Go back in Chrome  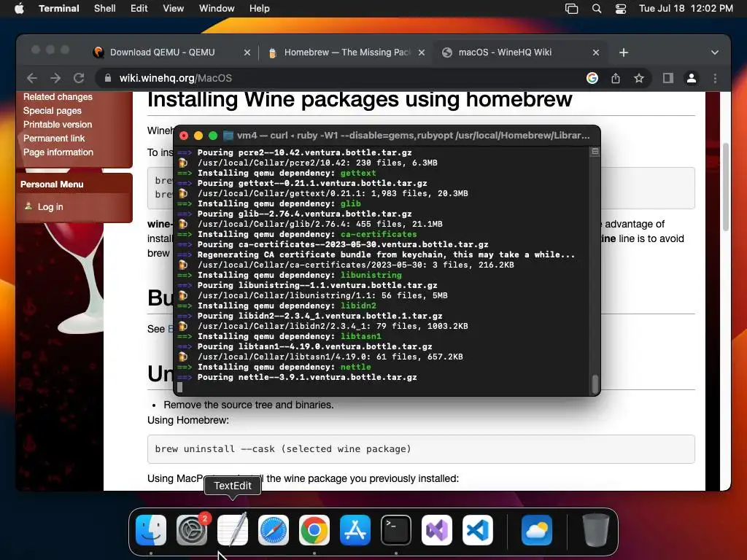pyautogui.click(x=32, y=78)
